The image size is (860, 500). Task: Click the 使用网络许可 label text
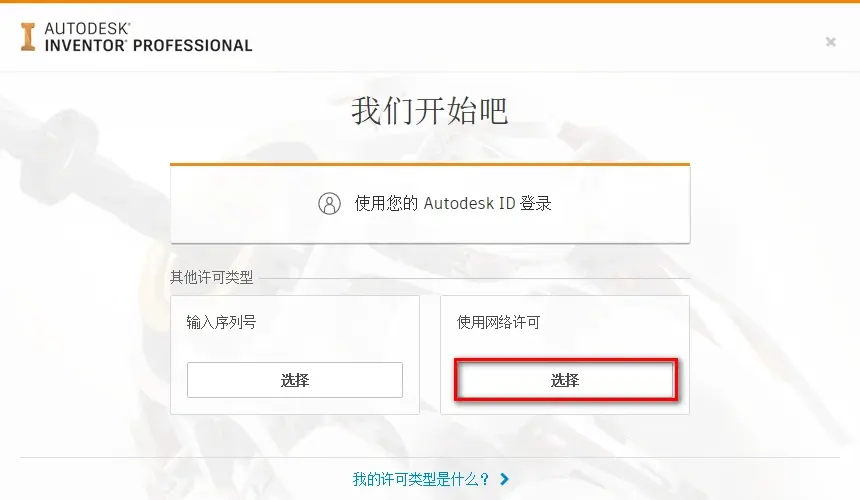click(x=499, y=322)
